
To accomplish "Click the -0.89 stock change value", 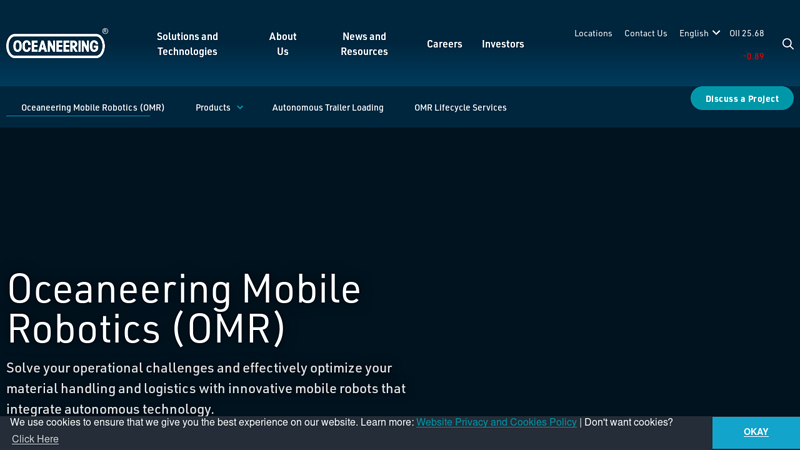I will (x=754, y=56).
